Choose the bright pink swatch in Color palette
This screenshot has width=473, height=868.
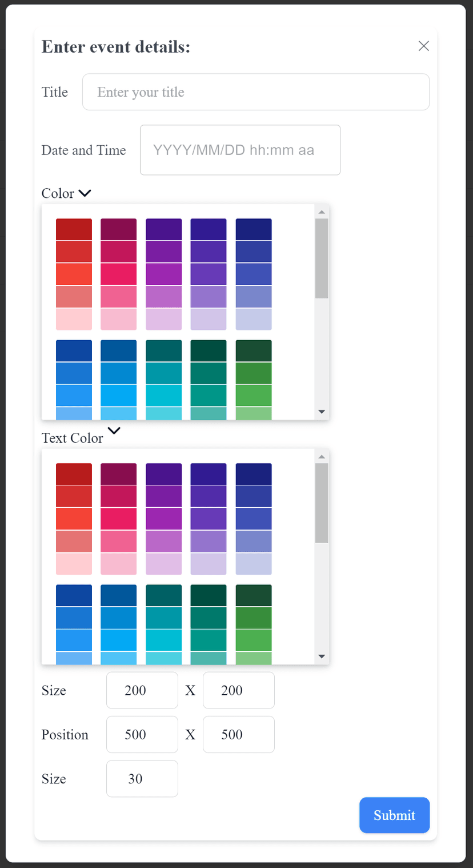[x=119, y=274]
